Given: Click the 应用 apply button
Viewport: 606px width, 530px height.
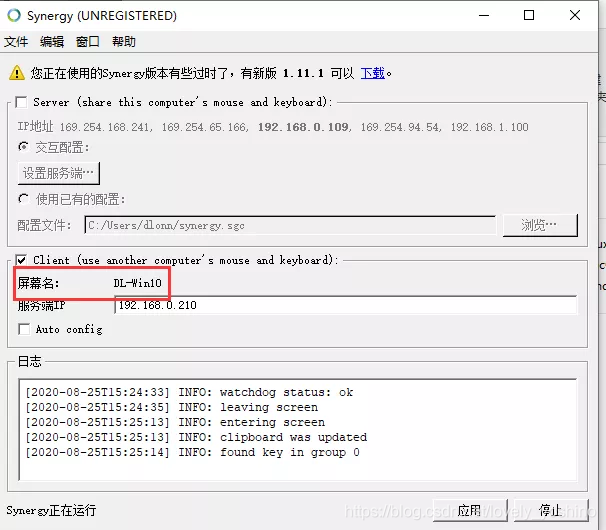Looking at the screenshot, I should tap(470, 510).
